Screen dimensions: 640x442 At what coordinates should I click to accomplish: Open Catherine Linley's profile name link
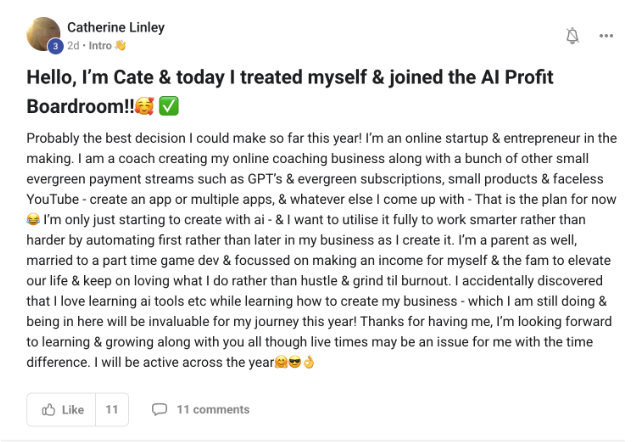pos(115,27)
